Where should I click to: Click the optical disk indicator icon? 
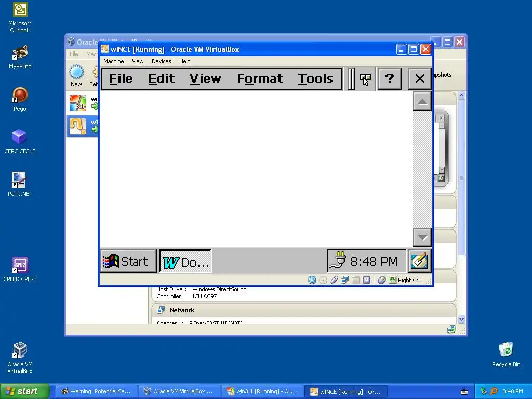tap(323, 280)
